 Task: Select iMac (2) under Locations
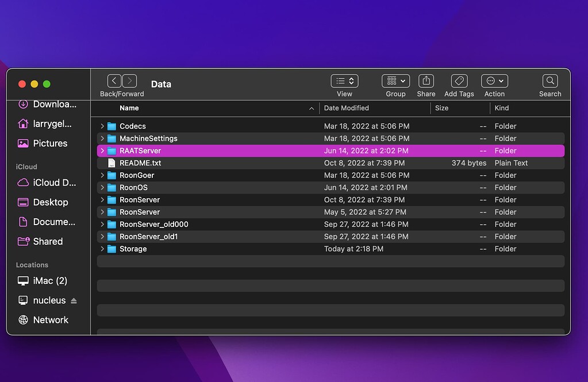43,281
